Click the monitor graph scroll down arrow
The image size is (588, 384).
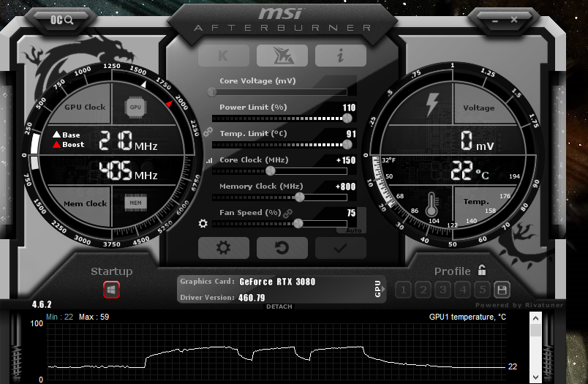(535, 377)
